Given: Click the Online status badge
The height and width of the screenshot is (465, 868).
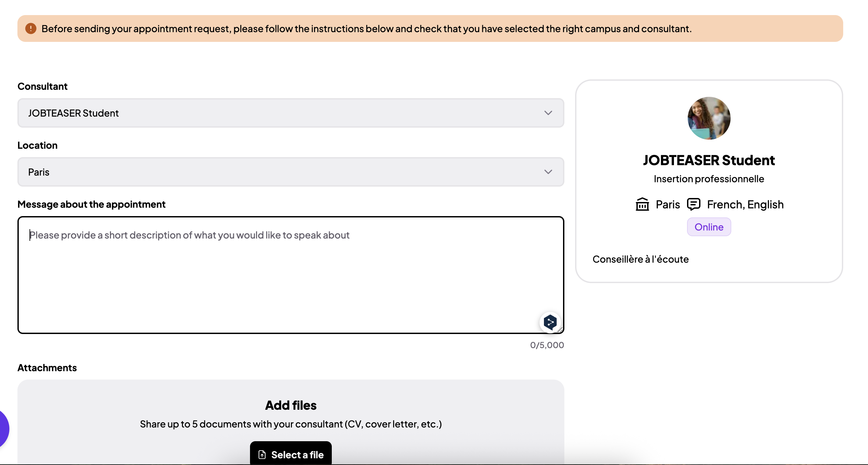Looking at the screenshot, I should 709,227.
